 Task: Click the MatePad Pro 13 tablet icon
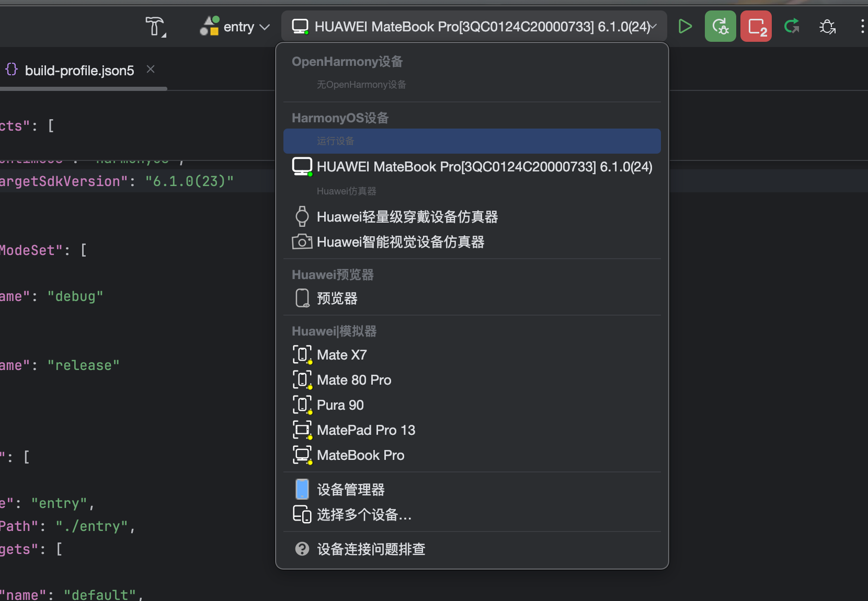pyautogui.click(x=302, y=430)
